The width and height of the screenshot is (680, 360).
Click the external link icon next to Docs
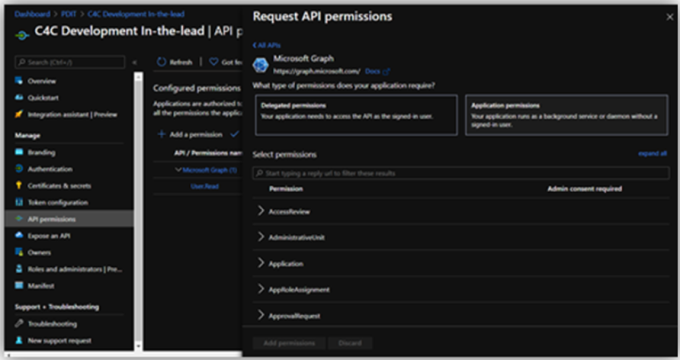click(x=386, y=72)
